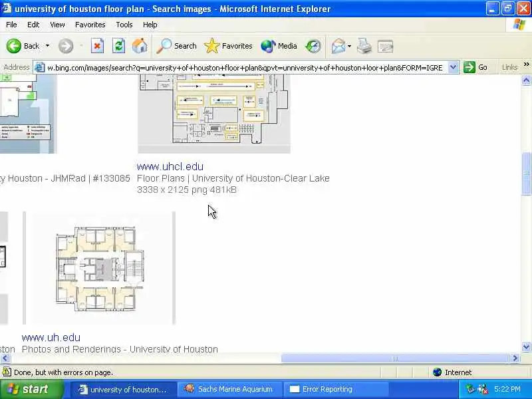Image resolution: width=532 pixels, height=399 pixels.
Task: Open the Favorites menu
Action: pyautogui.click(x=90, y=25)
